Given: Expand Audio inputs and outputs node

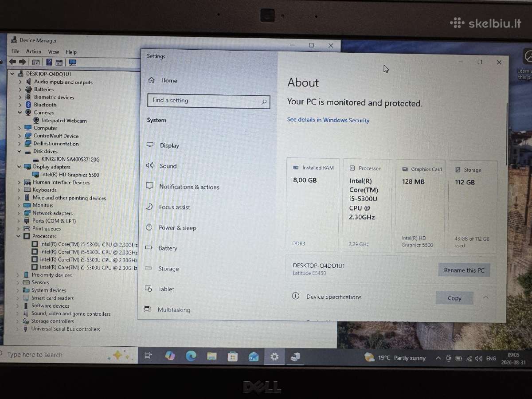Looking at the screenshot, I should coord(20,82).
